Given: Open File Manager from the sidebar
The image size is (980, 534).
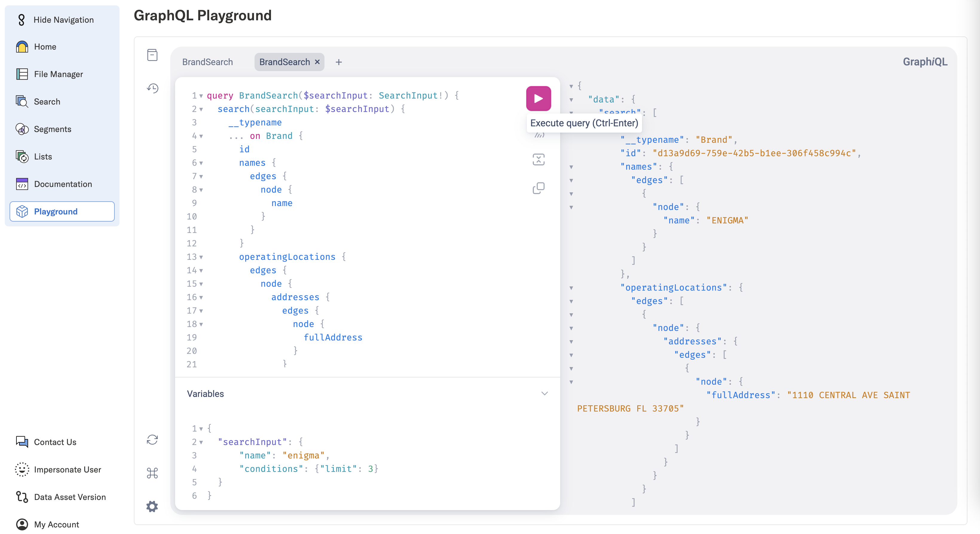Looking at the screenshot, I should tap(58, 74).
